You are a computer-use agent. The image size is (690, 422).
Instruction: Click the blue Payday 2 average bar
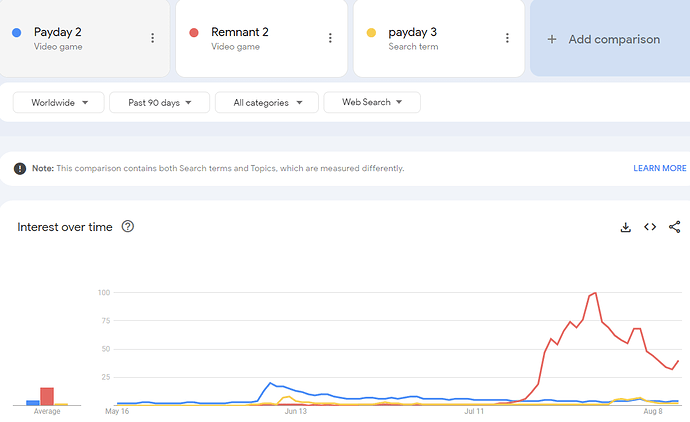[x=33, y=403]
